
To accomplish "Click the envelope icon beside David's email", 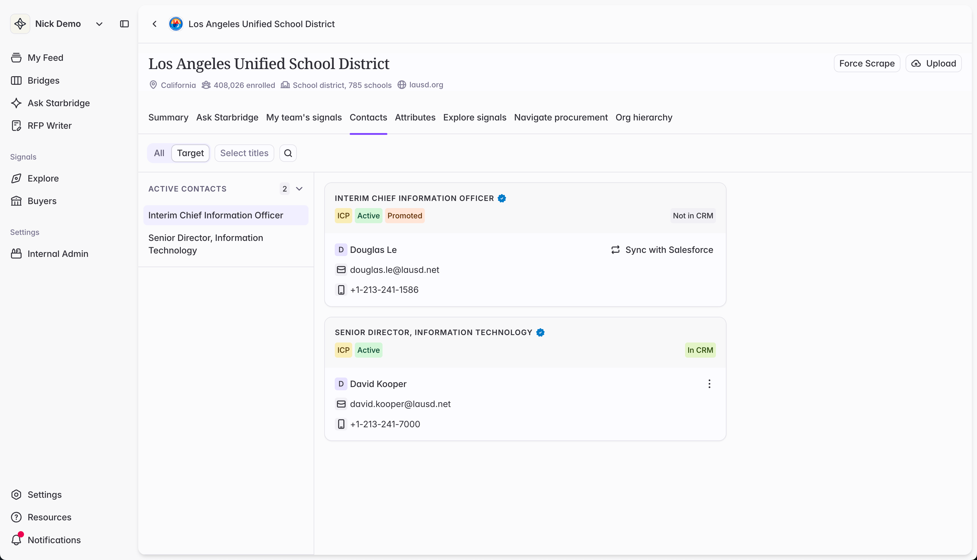I will [341, 404].
